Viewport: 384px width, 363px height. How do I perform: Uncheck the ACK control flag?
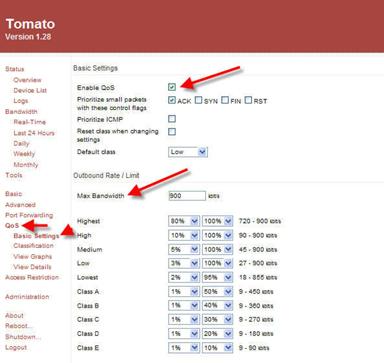point(172,100)
